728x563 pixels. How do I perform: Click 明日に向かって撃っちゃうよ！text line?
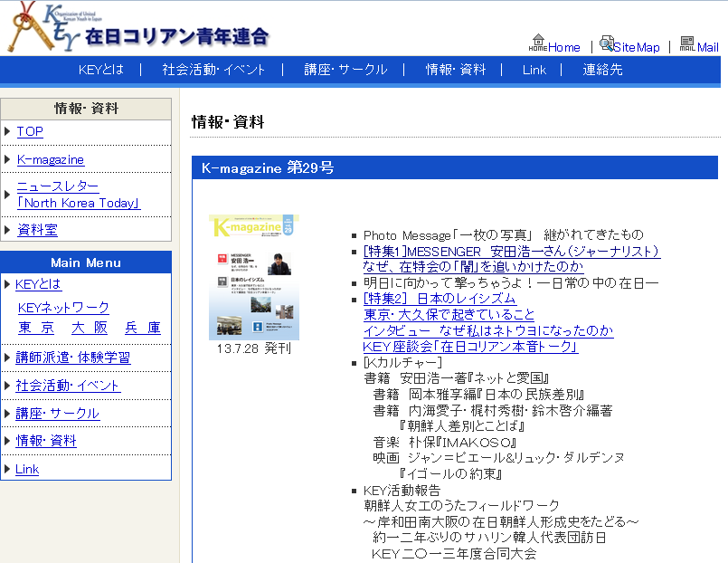point(511,283)
